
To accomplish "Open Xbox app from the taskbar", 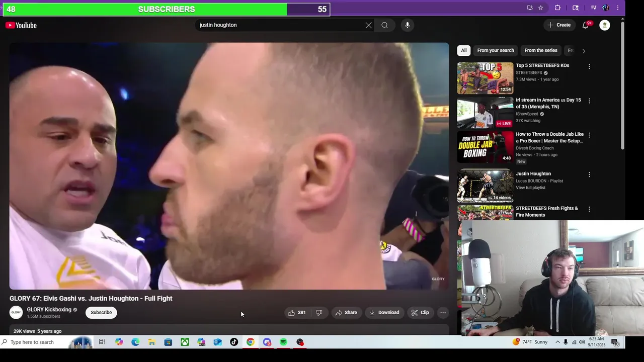I will pyautogui.click(x=185, y=342).
